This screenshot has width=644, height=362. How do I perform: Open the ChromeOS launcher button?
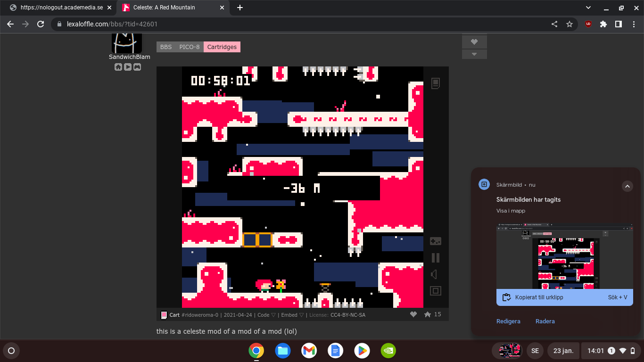coord(11,351)
